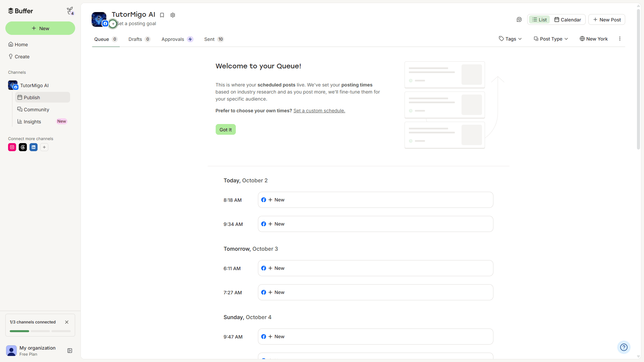Screen dimensions: 644x362
Task: Add new post in 9:34 AM slot
Action: click(x=375, y=224)
